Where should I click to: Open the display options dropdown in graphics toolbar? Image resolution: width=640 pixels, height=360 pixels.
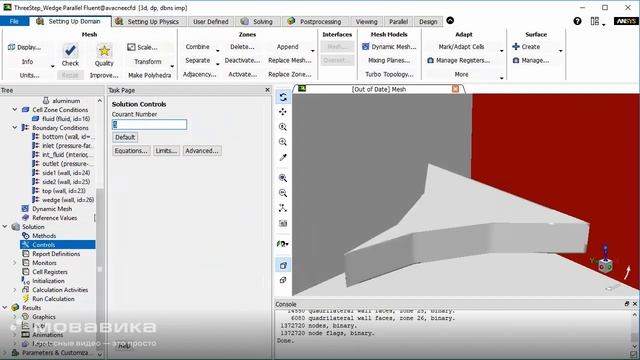click(x=283, y=244)
